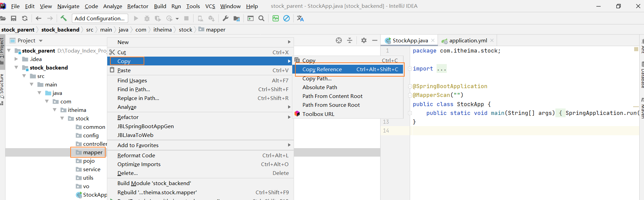Build project with the green hammer icon
The width and height of the screenshot is (644, 200).
coord(63,18)
